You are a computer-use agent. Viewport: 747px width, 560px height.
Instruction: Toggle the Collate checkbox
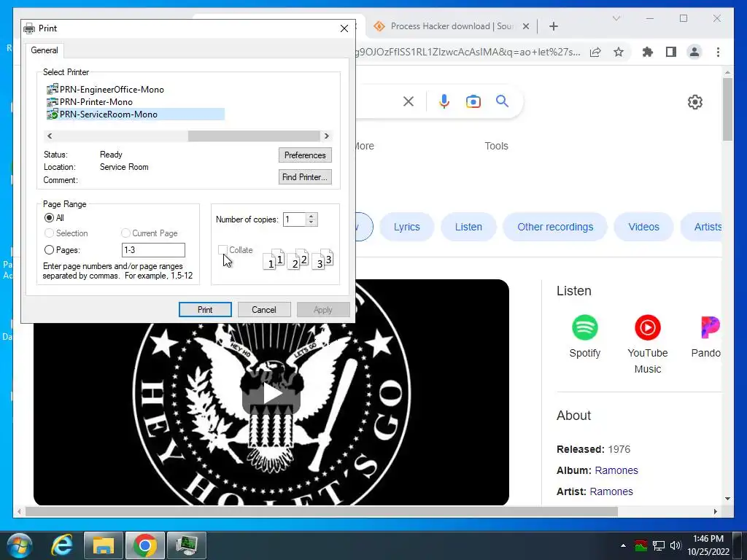click(222, 250)
